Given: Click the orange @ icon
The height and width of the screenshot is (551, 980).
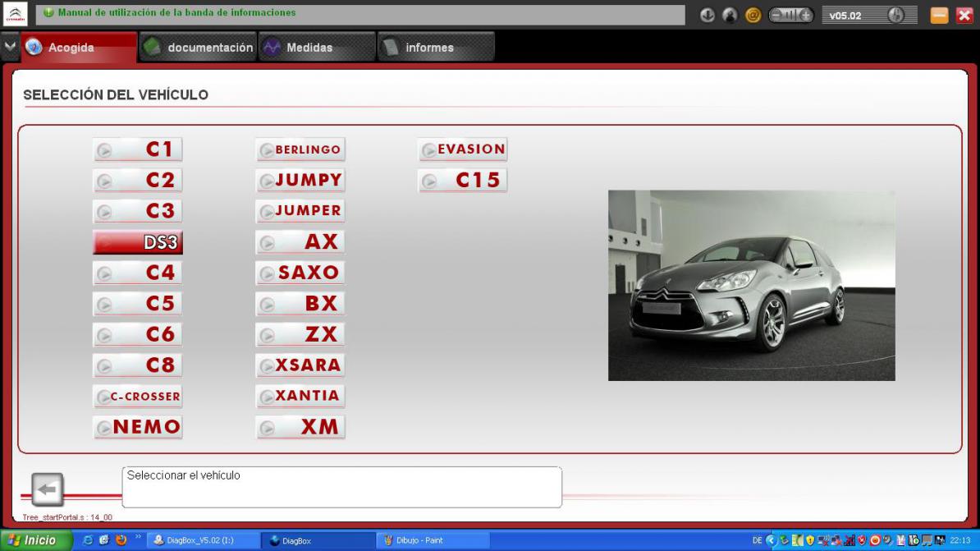Looking at the screenshot, I should (x=753, y=15).
